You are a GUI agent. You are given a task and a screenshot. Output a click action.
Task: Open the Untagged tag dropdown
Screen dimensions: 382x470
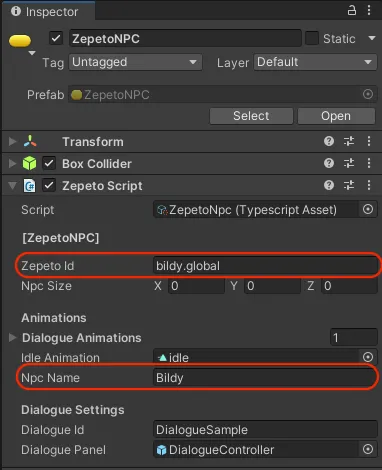135,62
